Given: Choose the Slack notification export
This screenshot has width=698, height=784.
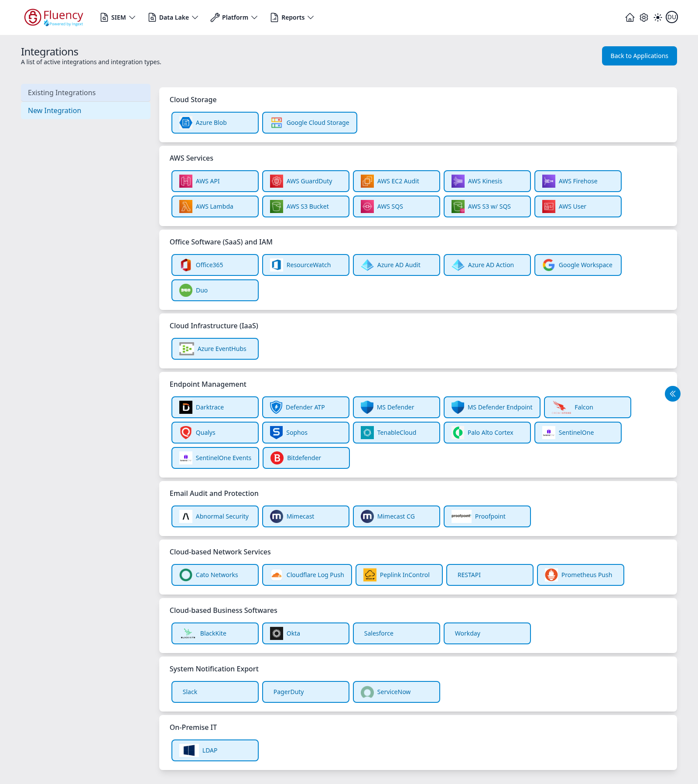Looking at the screenshot, I should point(215,692).
